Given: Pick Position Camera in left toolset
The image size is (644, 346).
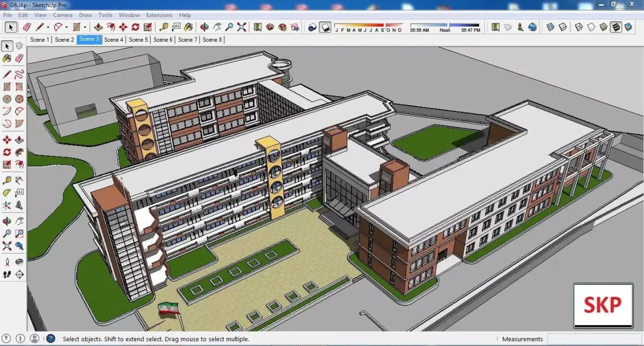Looking at the screenshot, I should (7, 263).
